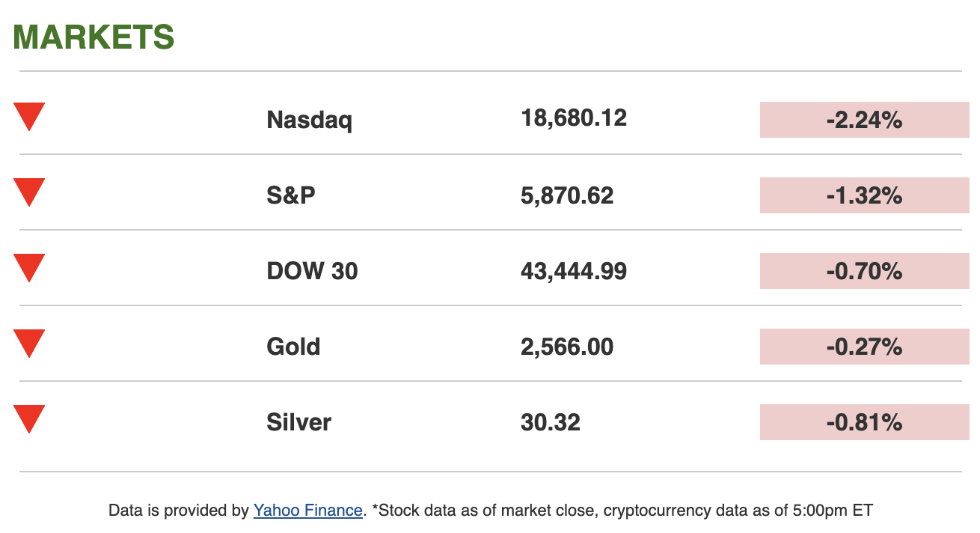Click the red down arrow beside Nasdaq
This screenshot has width=980, height=533.
(29, 117)
